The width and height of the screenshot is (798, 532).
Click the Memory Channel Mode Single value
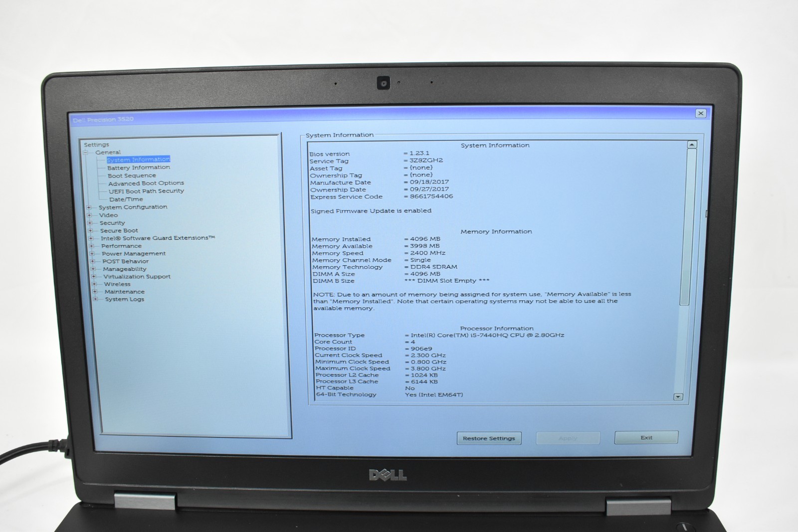[420, 260]
